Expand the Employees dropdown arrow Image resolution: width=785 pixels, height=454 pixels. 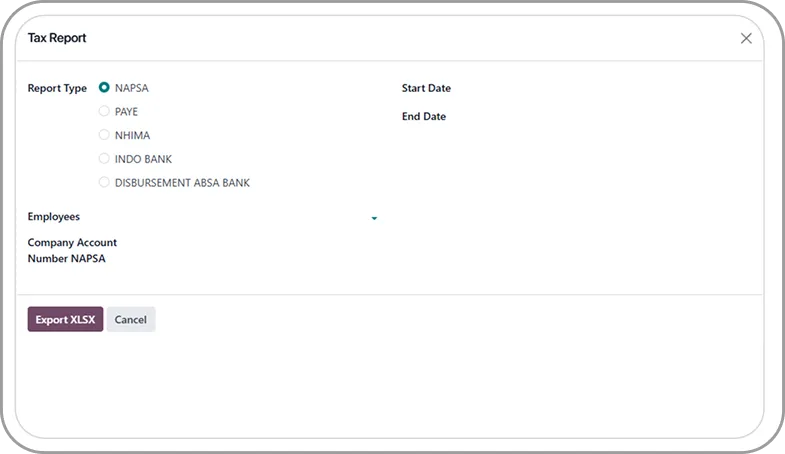pyautogui.click(x=374, y=218)
